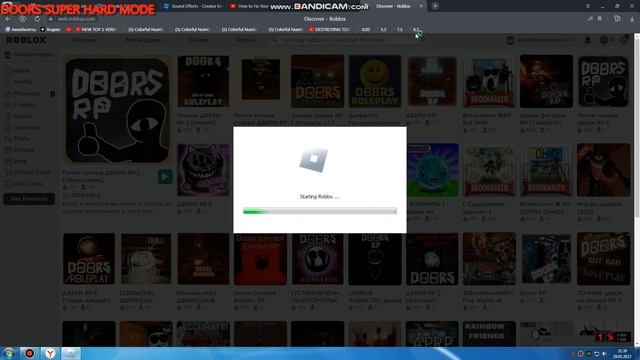Open the Discover tab in Roblox navigation

[x=85, y=40]
